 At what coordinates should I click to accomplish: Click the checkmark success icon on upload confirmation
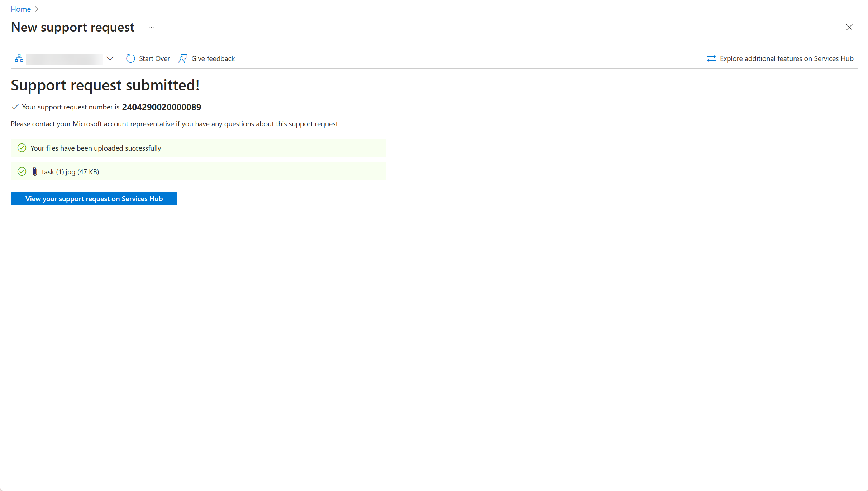tap(22, 148)
